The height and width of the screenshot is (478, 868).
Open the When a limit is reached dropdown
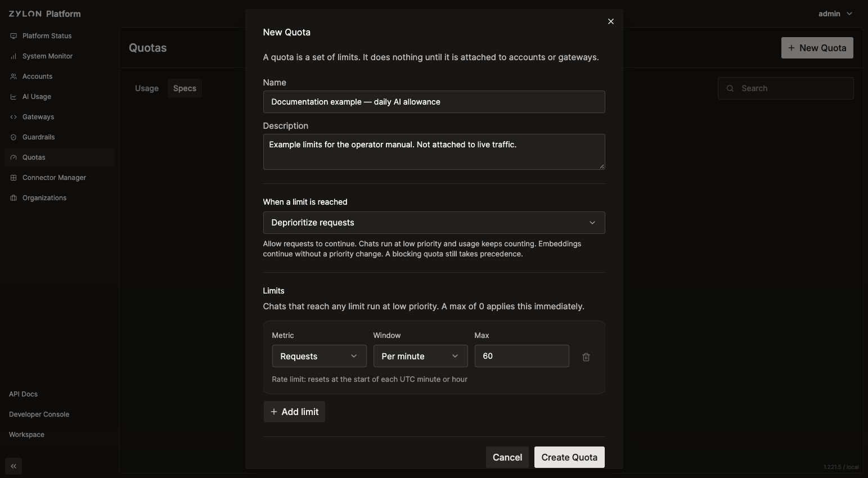[434, 223]
